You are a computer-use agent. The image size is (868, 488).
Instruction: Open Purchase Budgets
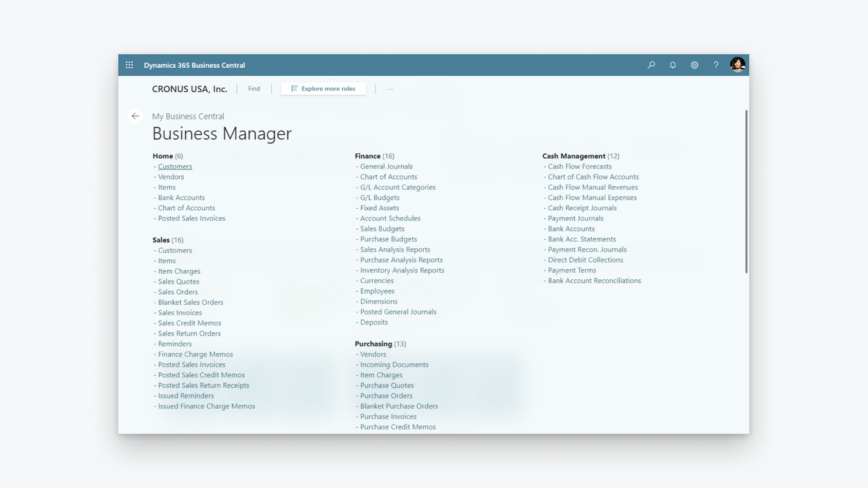coord(389,239)
